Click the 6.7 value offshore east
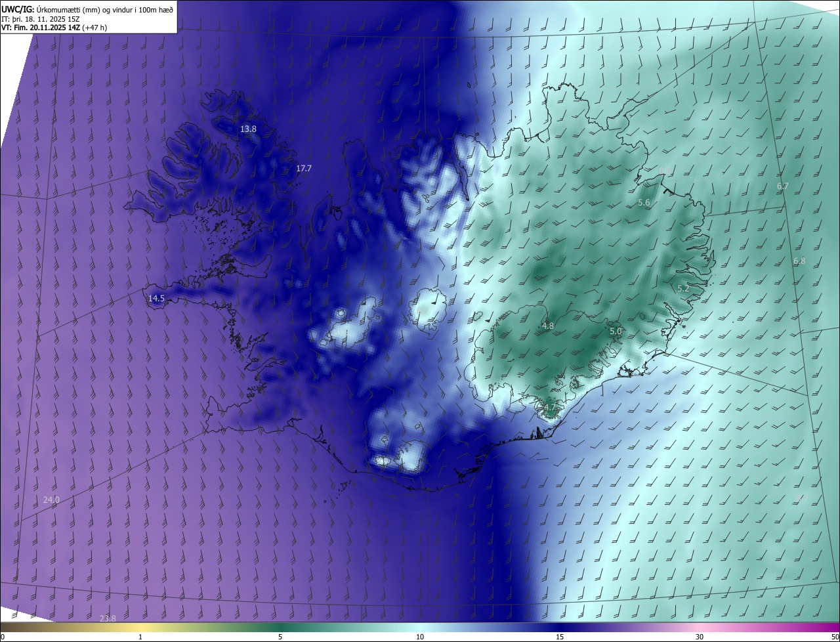The height and width of the screenshot is (642, 840). tap(782, 186)
